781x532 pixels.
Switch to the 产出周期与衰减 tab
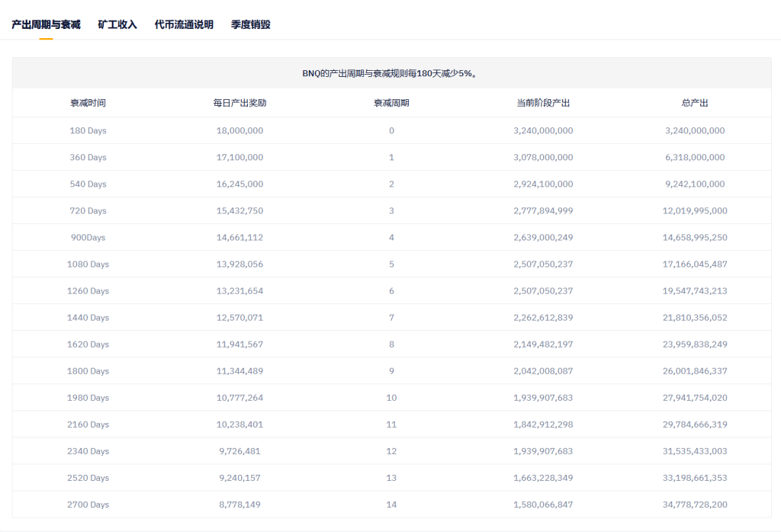pos(46,24)
